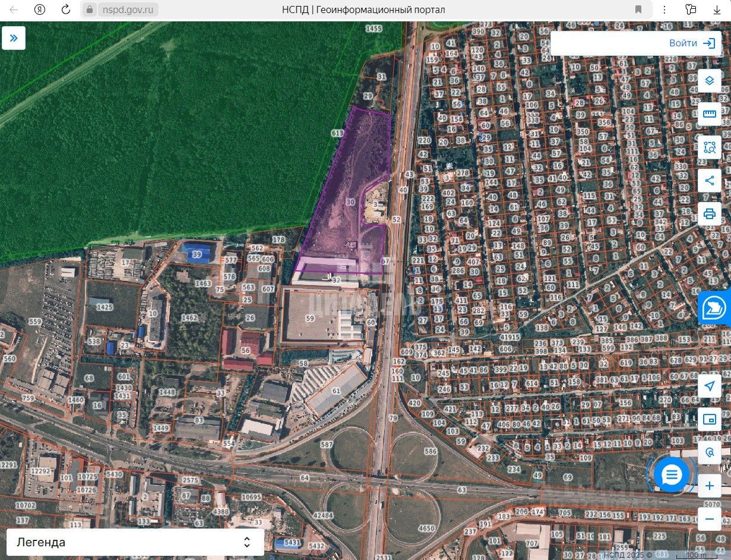
Task: Open the chat assistant bubble
Action: coord(672,474)
